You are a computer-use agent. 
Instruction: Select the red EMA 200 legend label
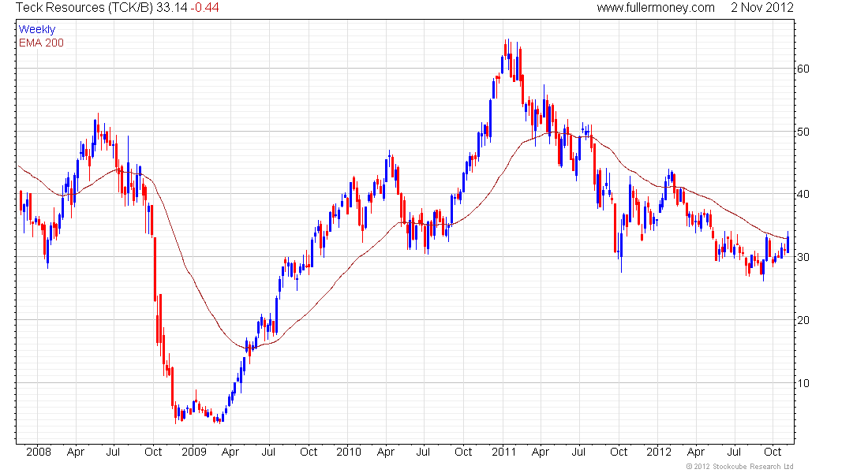(41, 43)
